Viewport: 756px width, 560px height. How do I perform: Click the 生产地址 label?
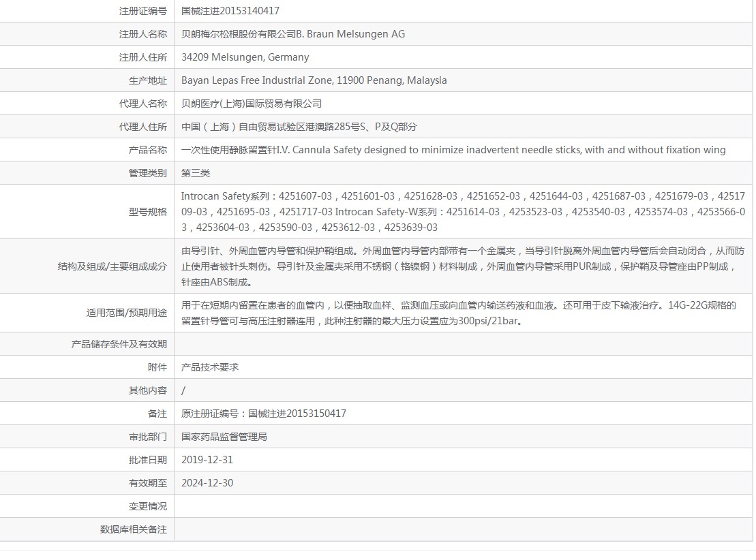tap(147, 80)
